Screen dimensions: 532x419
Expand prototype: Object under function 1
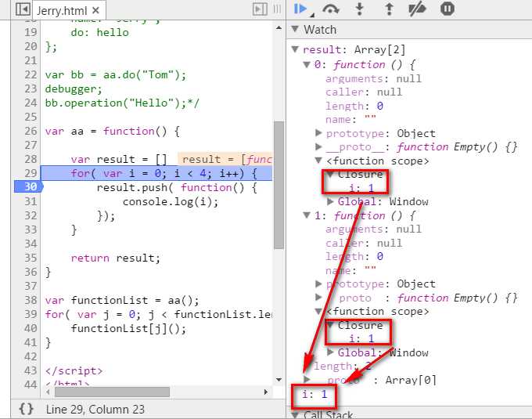click(318, 284)
